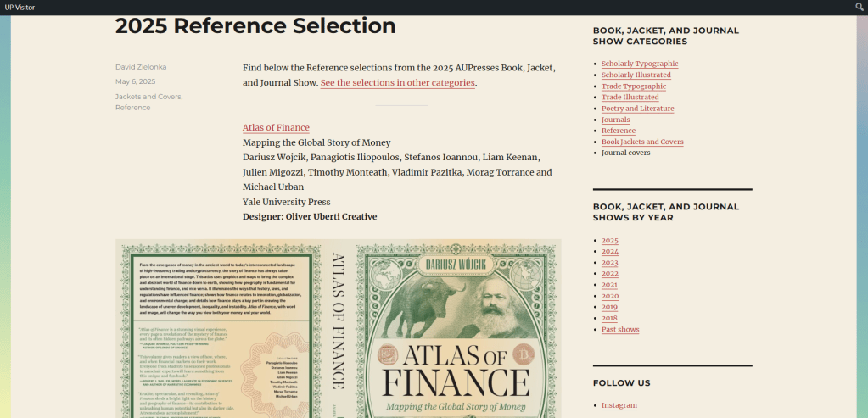Open the Reference tag under post meta
Screen dimensions: 868x418
(132, 108)
